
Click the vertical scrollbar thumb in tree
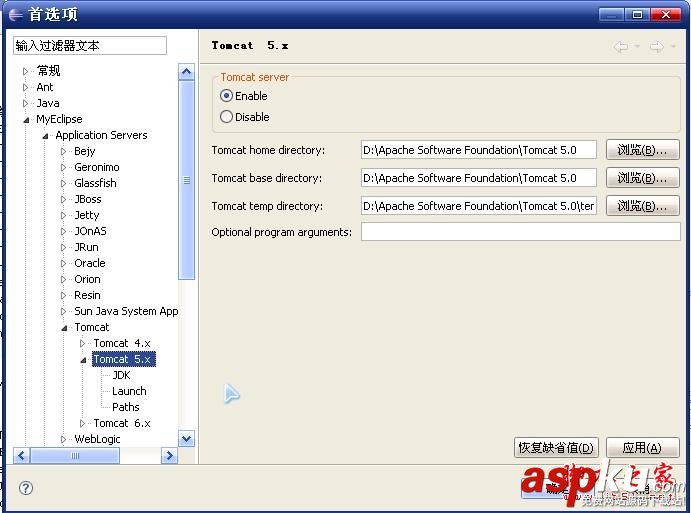(x=186, y=180)
